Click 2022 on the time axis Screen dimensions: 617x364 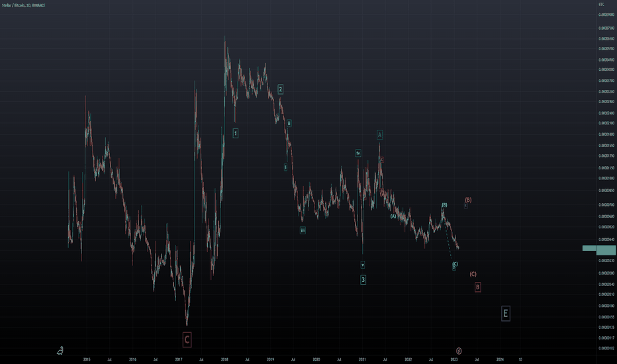click(x=408, y=359)
